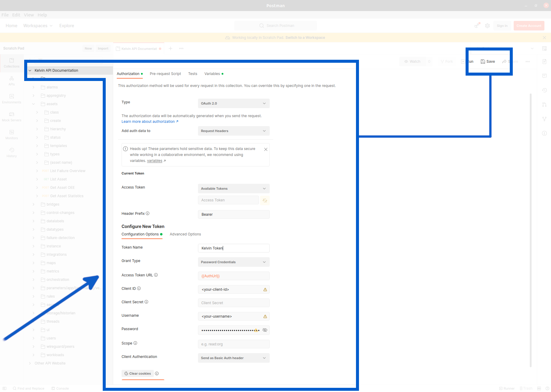Open the Learn more about authorization link

click(x=148, y=121)
